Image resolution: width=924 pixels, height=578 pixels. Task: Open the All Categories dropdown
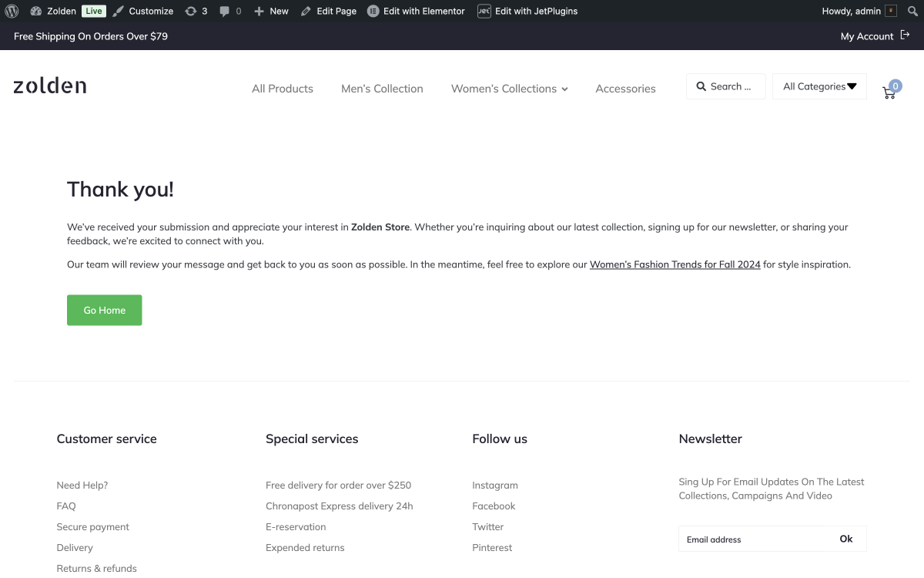pyautogui.click(x=819, y=86)
